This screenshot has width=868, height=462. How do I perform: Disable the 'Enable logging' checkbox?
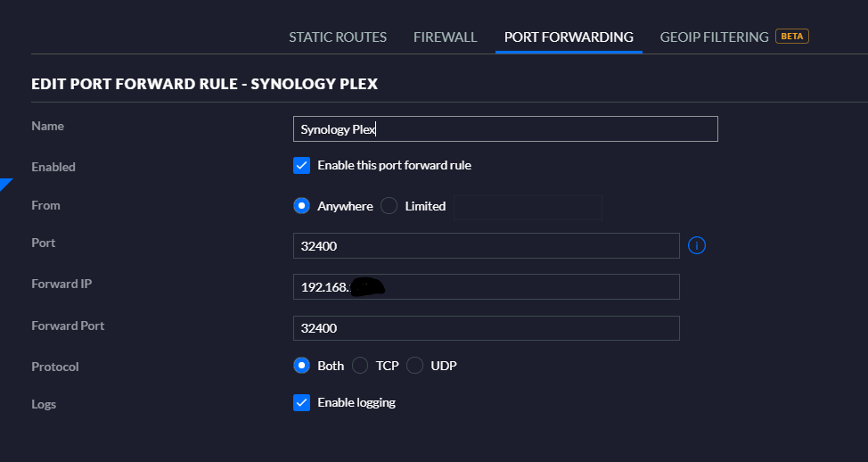click(x=301, y=402)
